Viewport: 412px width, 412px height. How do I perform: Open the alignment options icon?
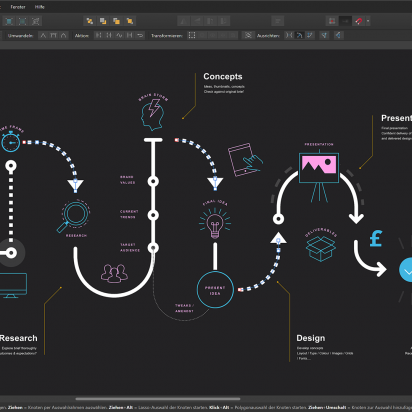click(x=278, y=21)
